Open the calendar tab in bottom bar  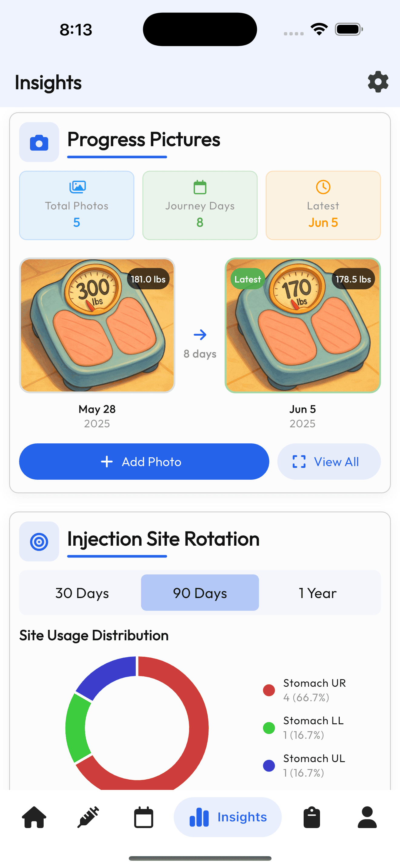[144, 817]
